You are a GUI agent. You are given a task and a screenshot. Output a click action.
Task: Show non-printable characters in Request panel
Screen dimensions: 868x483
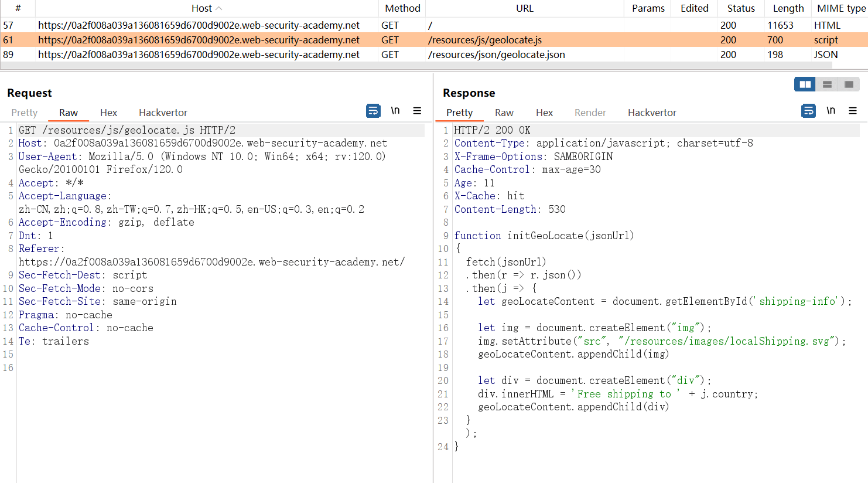[395, 111]
